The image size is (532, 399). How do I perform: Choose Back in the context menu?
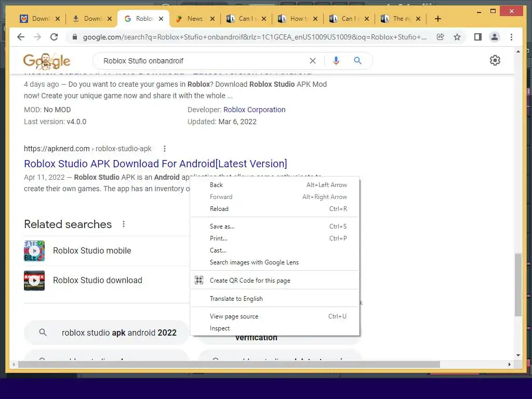275,185
